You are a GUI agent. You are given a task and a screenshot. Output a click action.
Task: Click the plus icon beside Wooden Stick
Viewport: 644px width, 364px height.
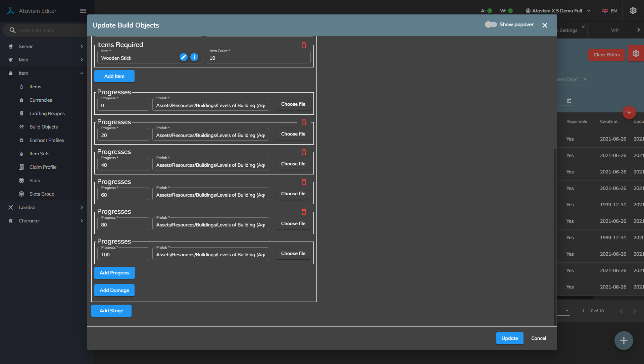pyautogui.click(x=194, y=57)
